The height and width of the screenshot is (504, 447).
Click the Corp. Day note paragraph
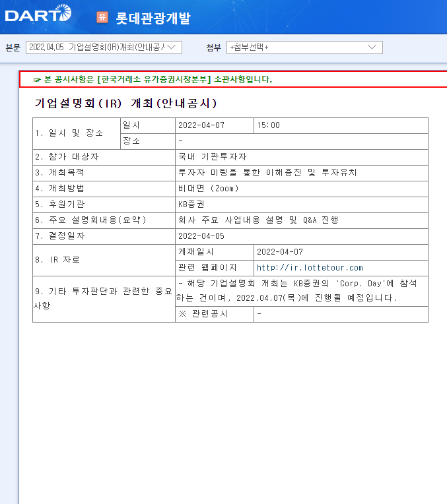(x=296, y=290)
